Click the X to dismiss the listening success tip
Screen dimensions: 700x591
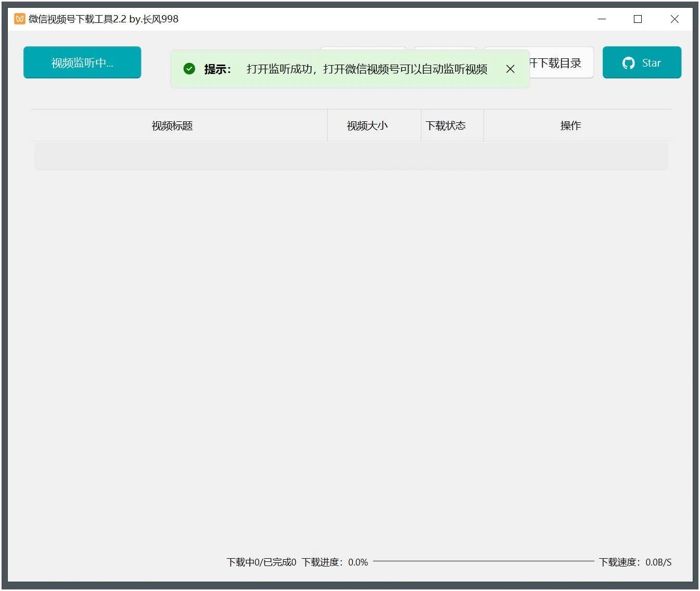coord(510,68)
